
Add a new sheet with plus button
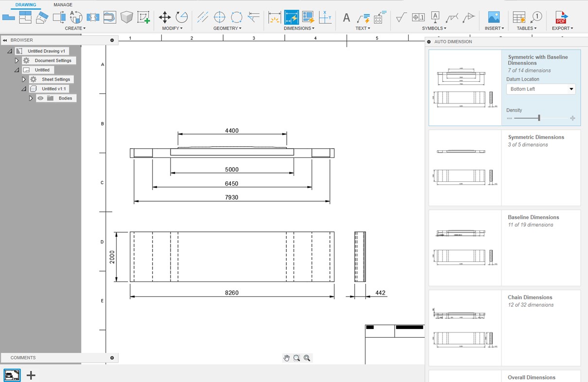[31, 375]
